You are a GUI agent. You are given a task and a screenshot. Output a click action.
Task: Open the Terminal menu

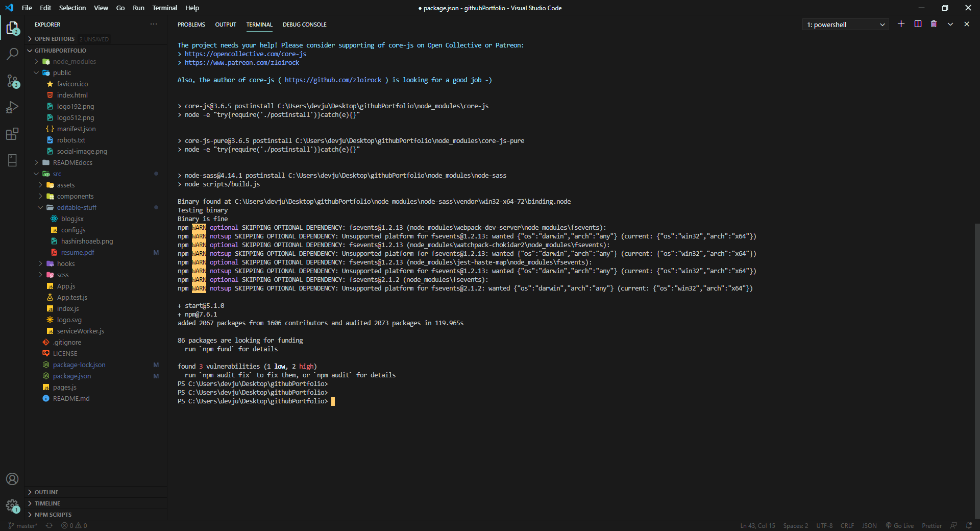pyautogui.click(x=164, y=8)
